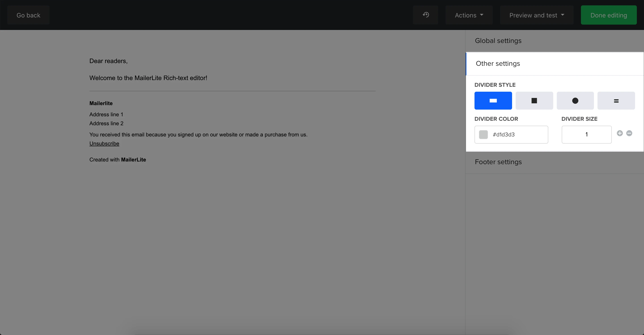Click the horizontal divider in email

pyautogui.click(x=232, y=91)
